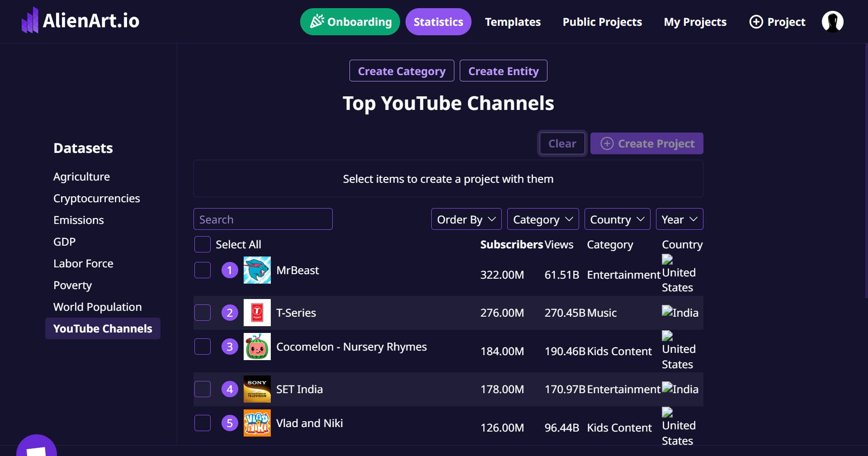
Task: Click the MrBeast channel name
Action: pyautogui.click(x=297, y=270)
